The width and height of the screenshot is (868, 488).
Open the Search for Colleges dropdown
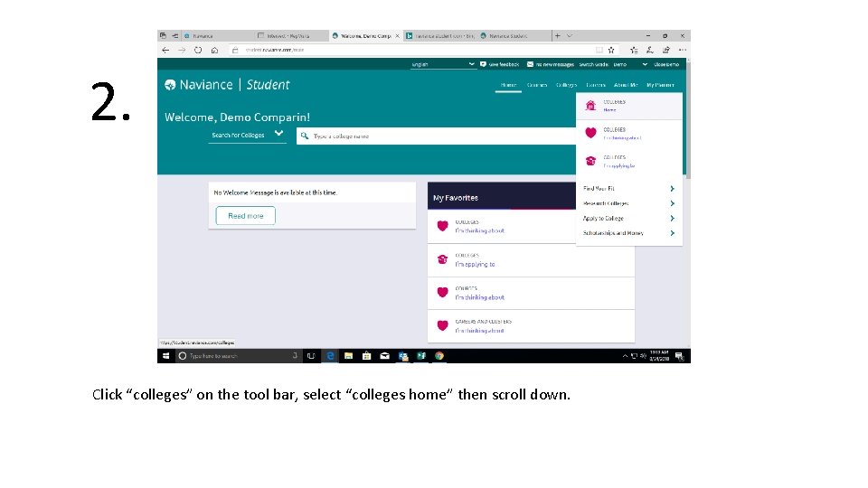point(247,135)
